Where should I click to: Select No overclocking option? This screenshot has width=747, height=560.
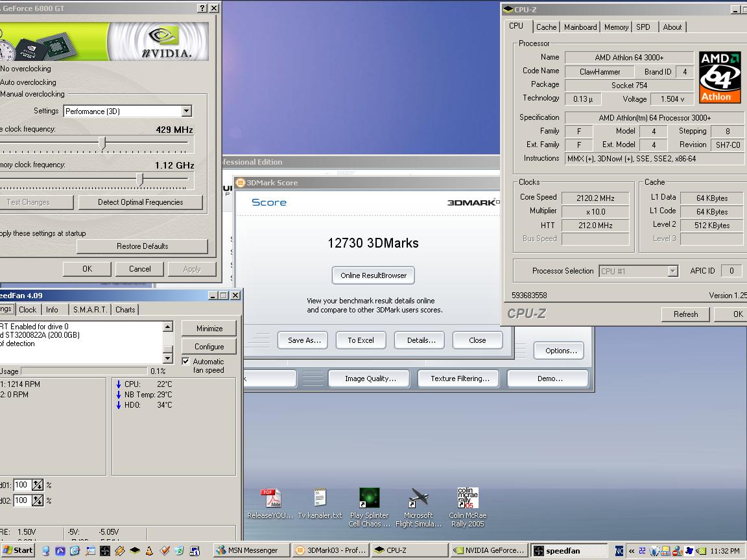pyautogui.click(x=26, y=69)
